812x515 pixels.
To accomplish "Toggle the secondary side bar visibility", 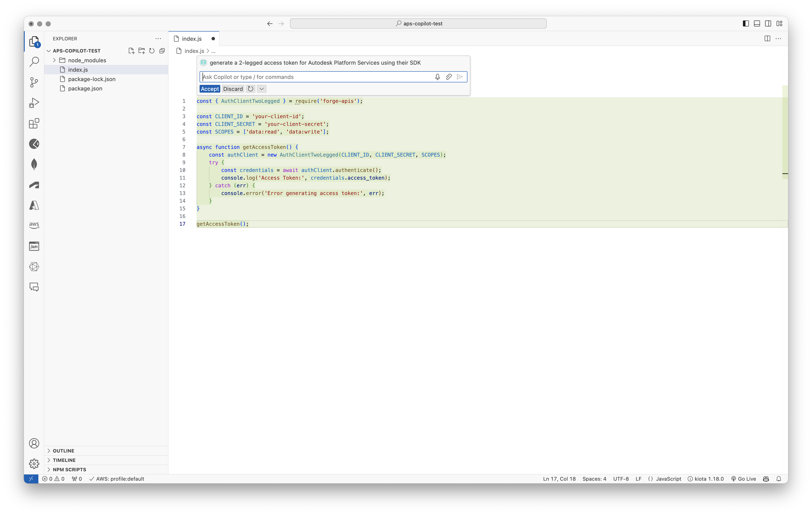I will [768, 23].
